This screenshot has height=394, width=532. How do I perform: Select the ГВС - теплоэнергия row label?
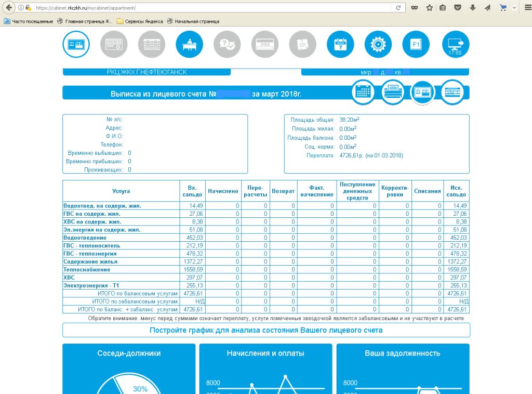(x=90, y=254)
